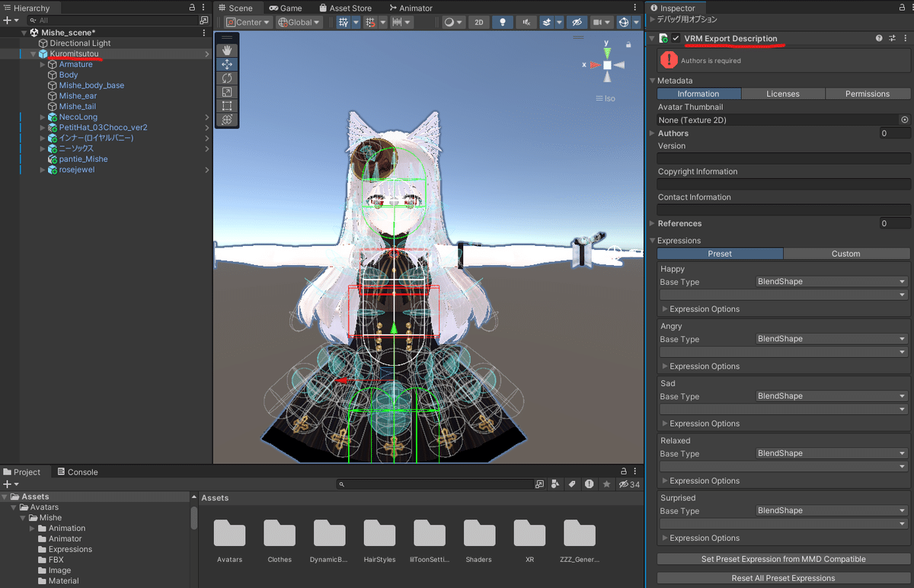
Task: Switch to the Licenses tab in Metadata
Action: [783, 93]
